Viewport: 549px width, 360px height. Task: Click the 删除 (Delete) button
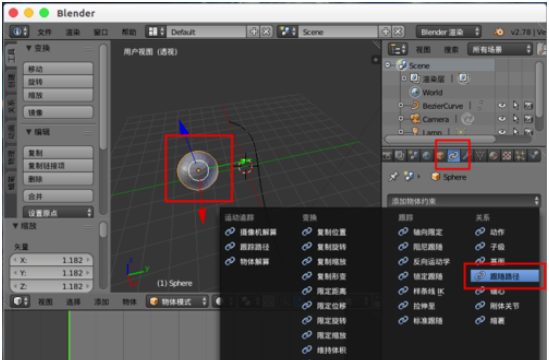click(x=58, y=179)
